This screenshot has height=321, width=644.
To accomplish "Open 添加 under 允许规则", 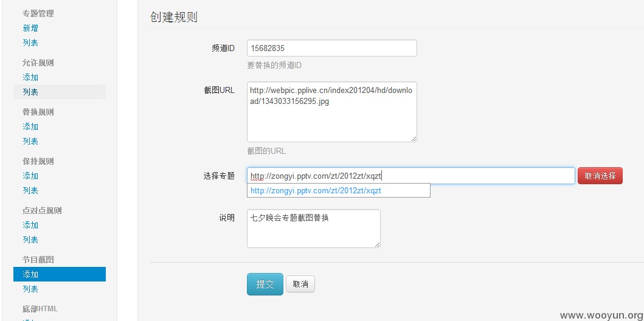I will pos(30,78).
